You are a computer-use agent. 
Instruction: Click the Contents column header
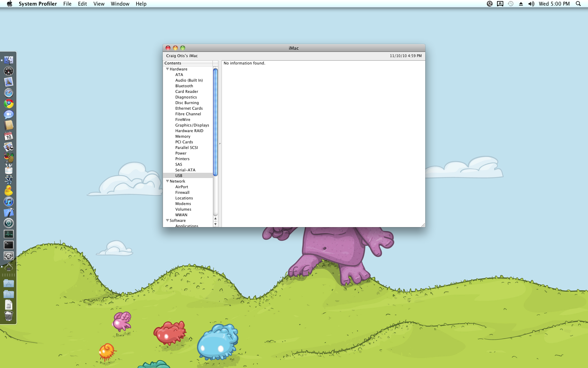pos(188,63)
